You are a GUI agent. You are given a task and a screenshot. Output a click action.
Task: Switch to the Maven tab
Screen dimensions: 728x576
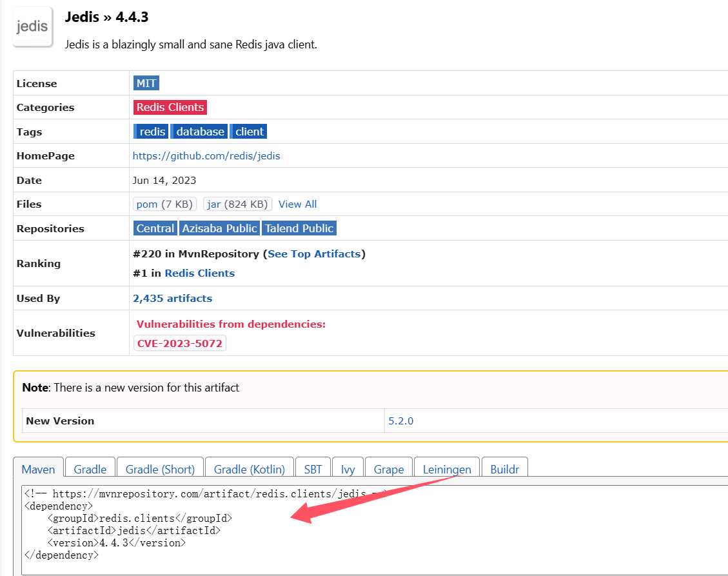(39, 469)
